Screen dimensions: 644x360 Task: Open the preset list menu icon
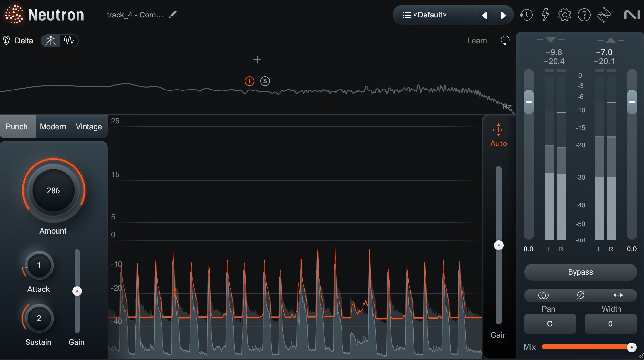coord(407,15)
